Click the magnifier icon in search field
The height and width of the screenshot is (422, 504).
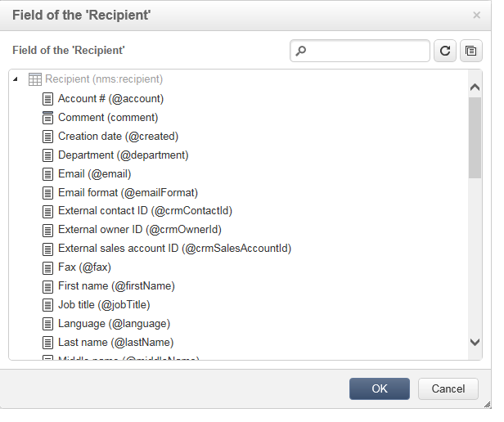(301, 51)
